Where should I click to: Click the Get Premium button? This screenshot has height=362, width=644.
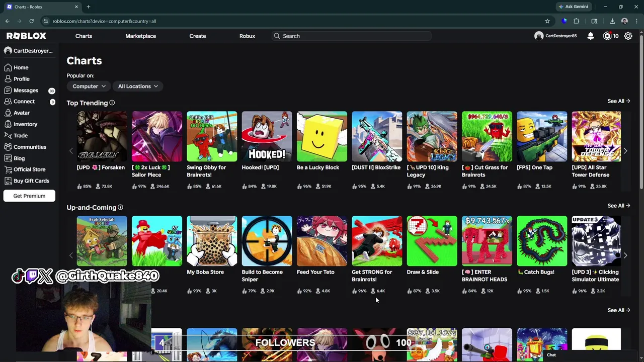coord(29,196)
